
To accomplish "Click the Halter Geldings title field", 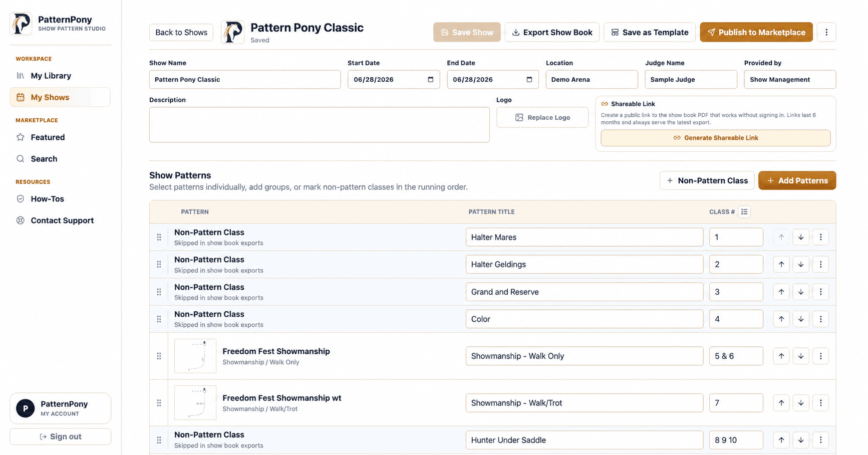I will [x=584, y=265].
